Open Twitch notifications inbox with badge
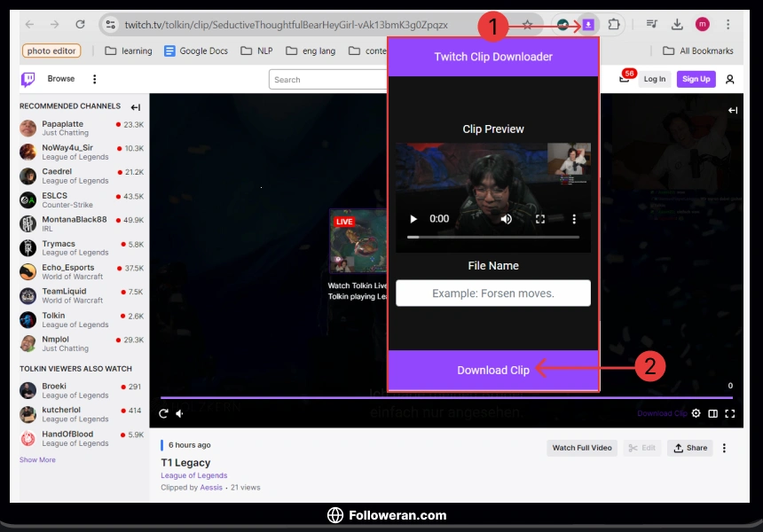The image size is (763, 532). [x=625, y=79]
